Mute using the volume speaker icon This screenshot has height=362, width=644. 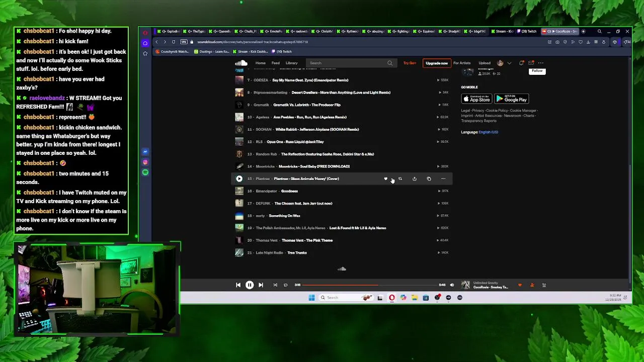[x=452, y=285]
